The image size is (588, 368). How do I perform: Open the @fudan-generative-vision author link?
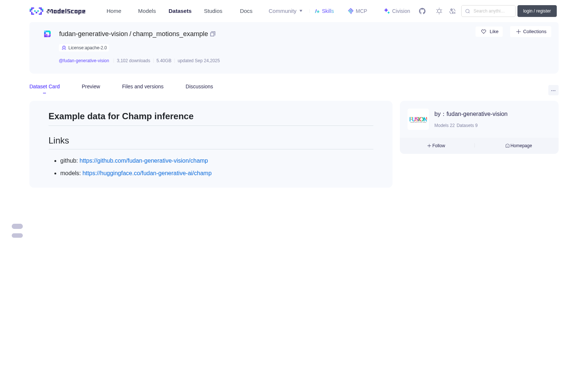tap(84, 61)
